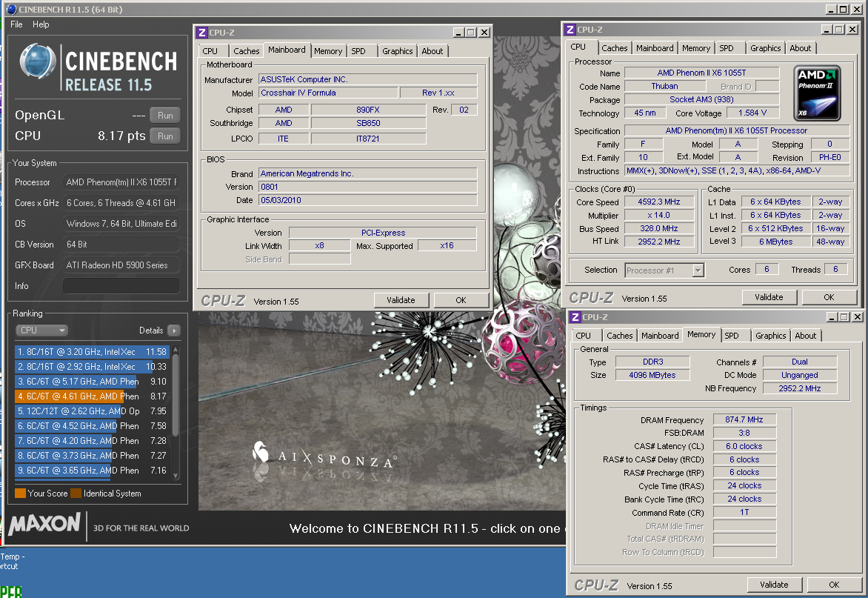Open the Processor #1 selection dropdown
The image size is (868, 598).
[x=664, y=270]
